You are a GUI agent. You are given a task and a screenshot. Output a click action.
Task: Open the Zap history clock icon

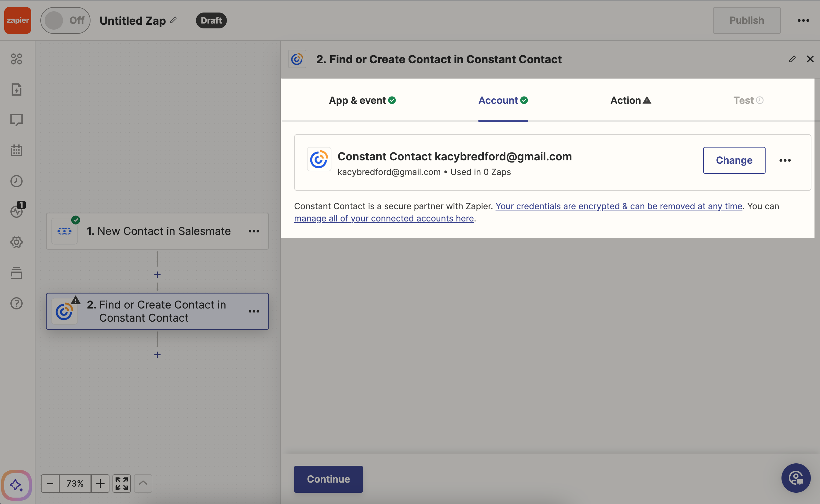click(x=16, y=181)
